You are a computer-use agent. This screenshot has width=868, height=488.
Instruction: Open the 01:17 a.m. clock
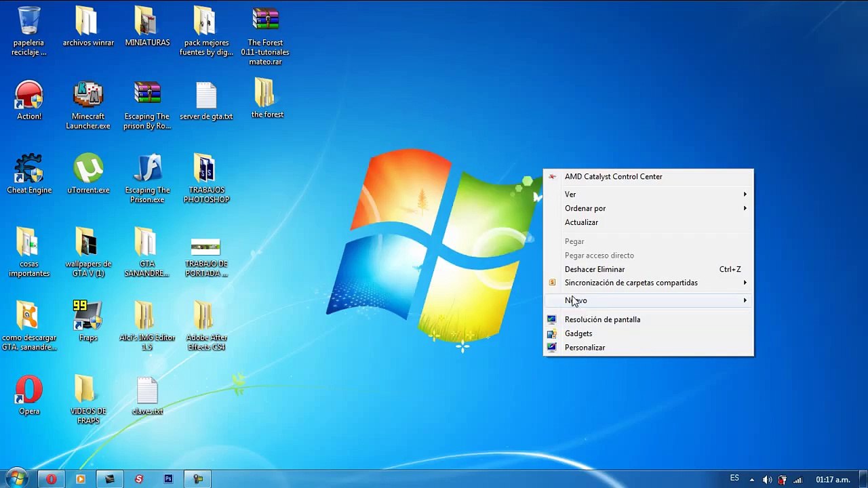coord(833,480)
